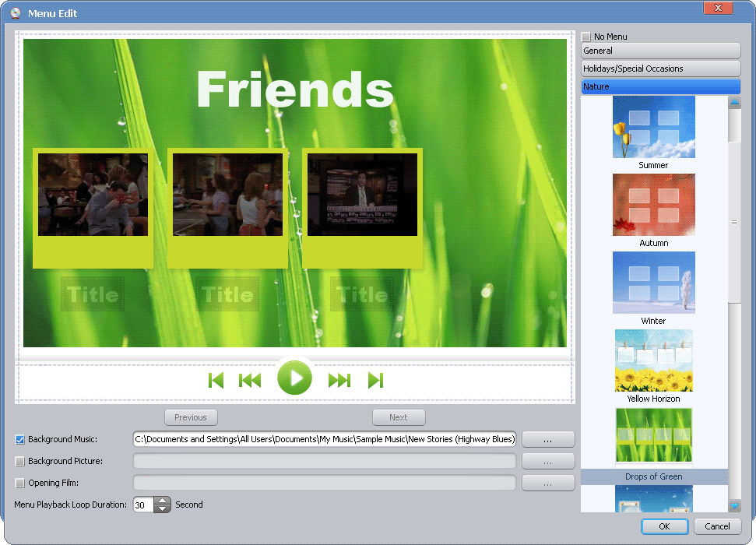Click the third Title label placeholder
Screen dimensions: 756x545
(362, 294)
